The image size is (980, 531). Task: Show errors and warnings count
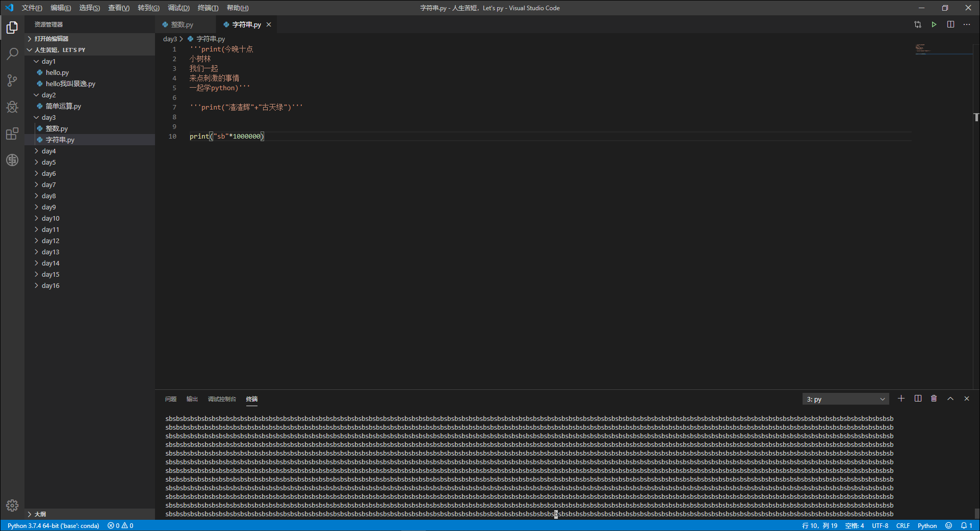click(120, 525)
